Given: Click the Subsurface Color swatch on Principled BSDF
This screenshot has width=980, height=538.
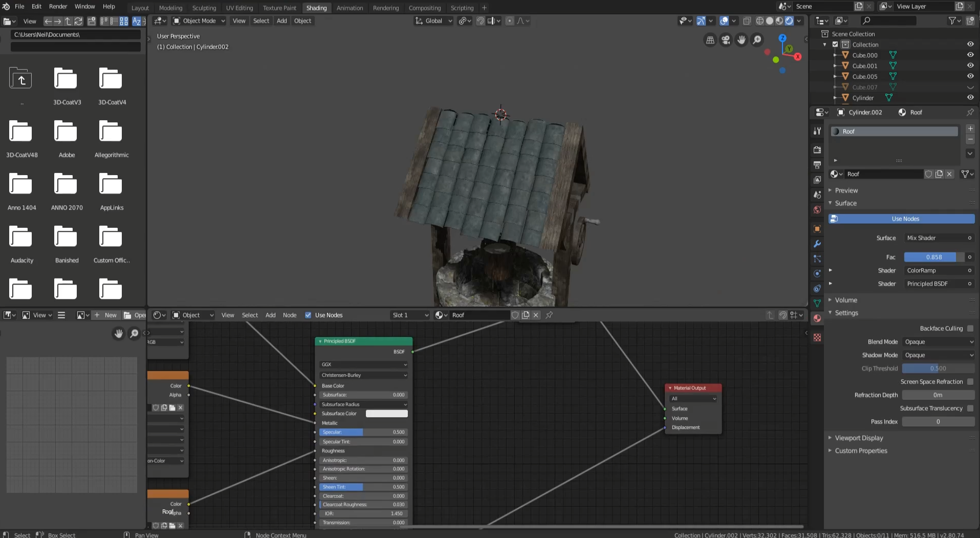Looking at the screenshot, I should 387,413.
